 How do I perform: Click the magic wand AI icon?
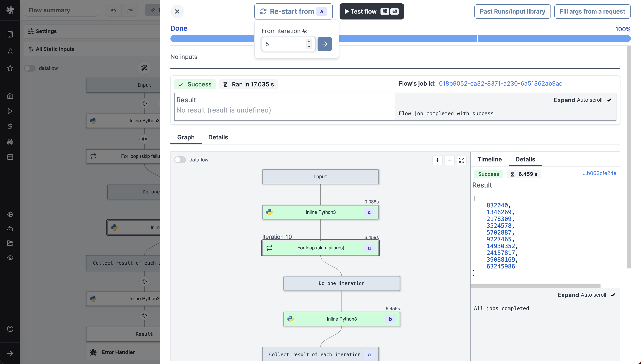(144, 68)
